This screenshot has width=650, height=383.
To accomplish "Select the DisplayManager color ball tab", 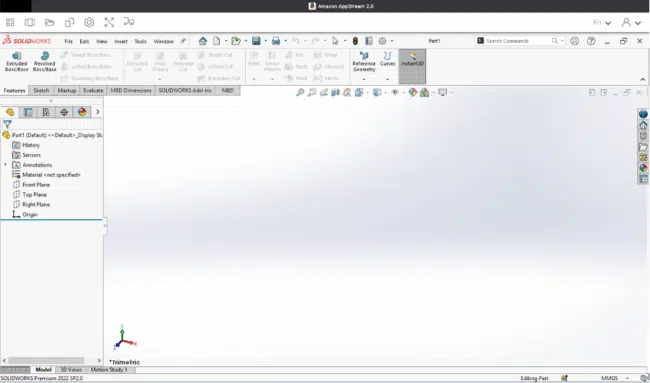I will (x=82, y=112).
